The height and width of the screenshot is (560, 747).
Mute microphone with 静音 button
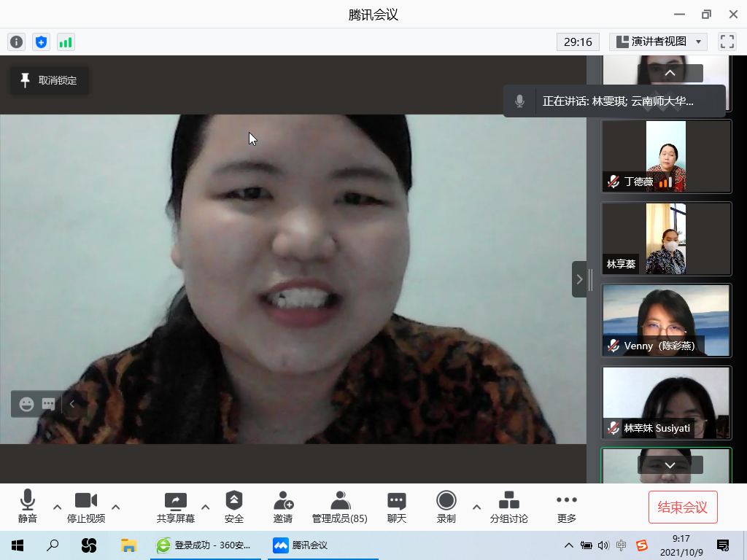coord(28,507)
